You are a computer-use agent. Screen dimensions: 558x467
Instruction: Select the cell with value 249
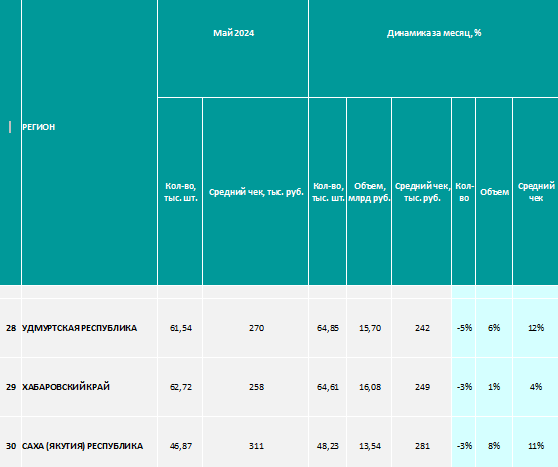(422, 387)
